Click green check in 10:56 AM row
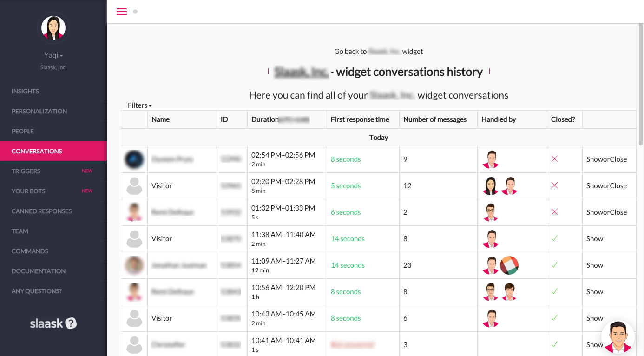This screenshot has width=644, height=356. coord(554,291)
